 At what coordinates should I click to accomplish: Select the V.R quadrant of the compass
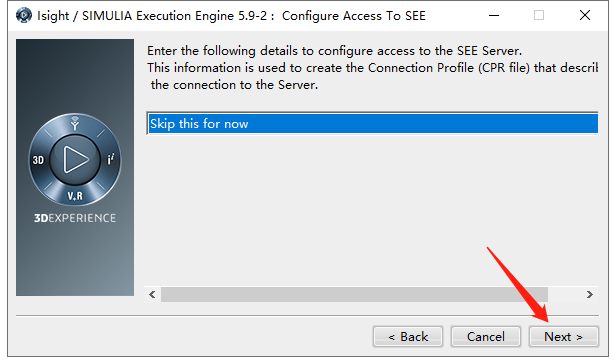pyautogui.click(x=75, y=196)
